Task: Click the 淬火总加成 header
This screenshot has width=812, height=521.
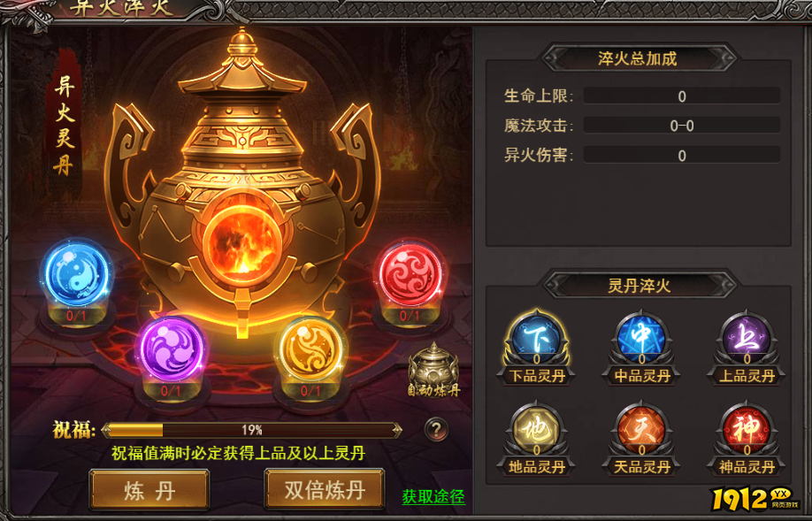Action: coord(638,58)
